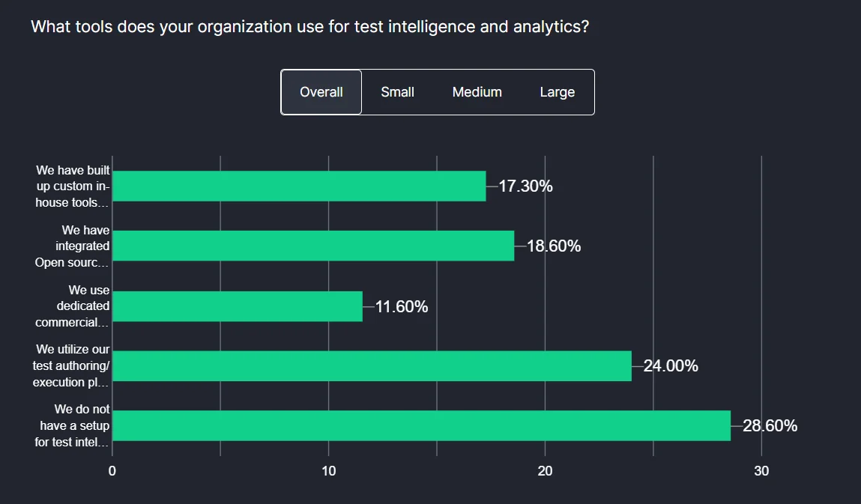Viewport: 861px width, 504px height.
Task: Click the 28.60% bar for no setup
Action: 420,425
